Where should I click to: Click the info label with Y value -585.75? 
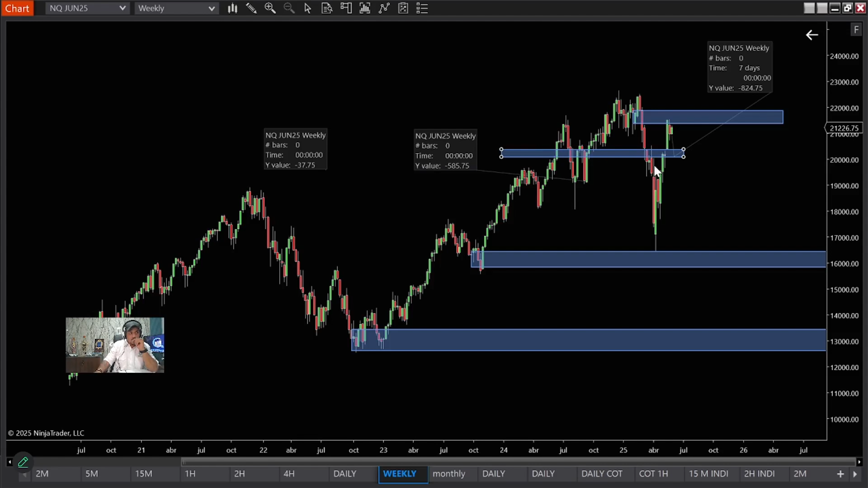click(445, 150)
